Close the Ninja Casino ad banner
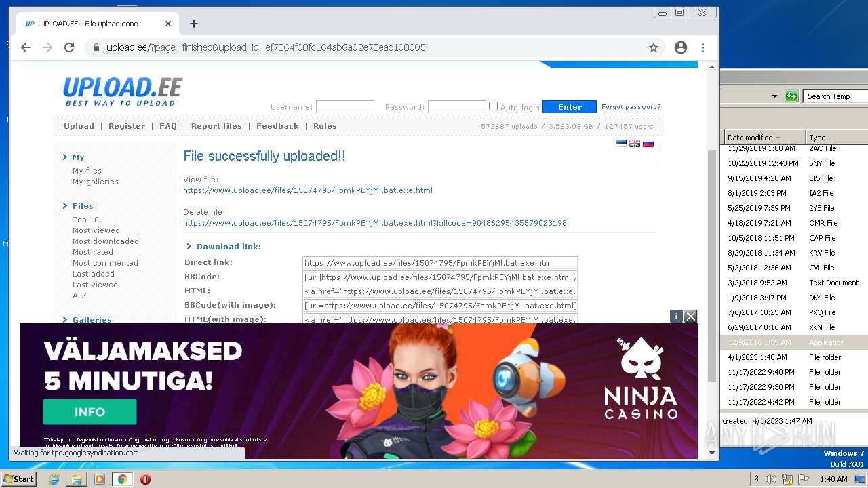This screenshot has width=868, height=488. click(691, 316)
